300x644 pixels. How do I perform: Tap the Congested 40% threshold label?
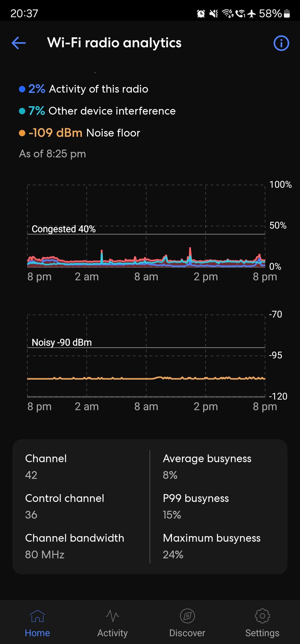[x=64, y=229]
